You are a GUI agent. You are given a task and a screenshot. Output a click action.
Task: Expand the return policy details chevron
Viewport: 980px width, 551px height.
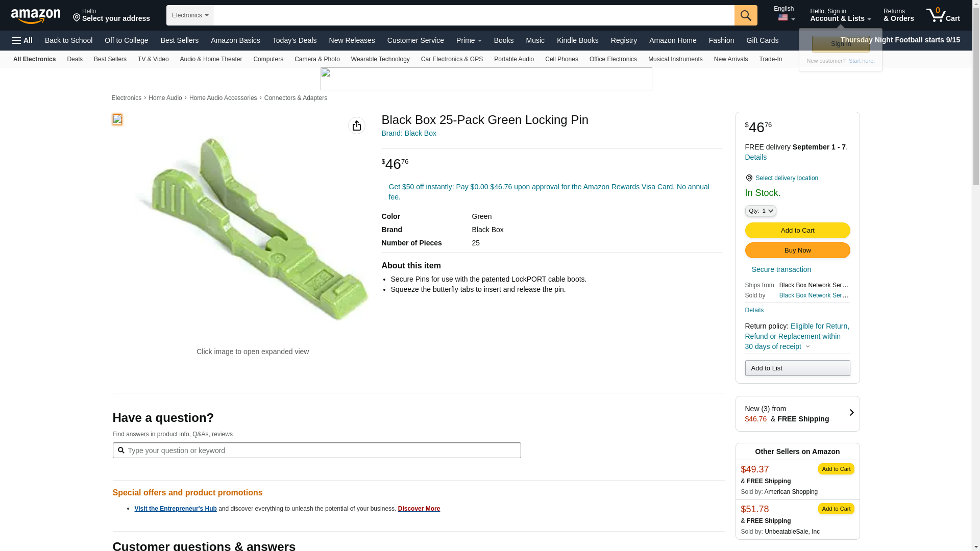point(807,347)
